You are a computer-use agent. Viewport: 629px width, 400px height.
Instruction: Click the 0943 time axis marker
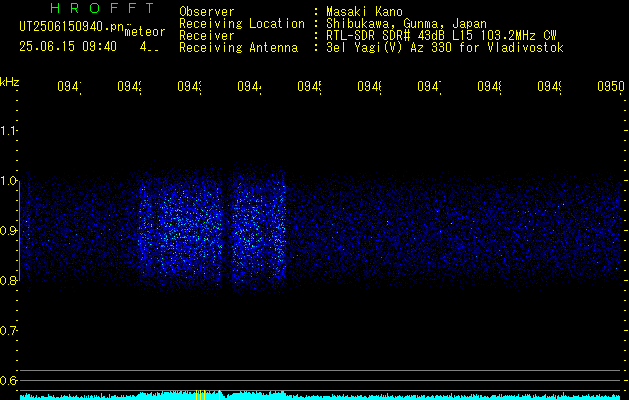(189, 87)
